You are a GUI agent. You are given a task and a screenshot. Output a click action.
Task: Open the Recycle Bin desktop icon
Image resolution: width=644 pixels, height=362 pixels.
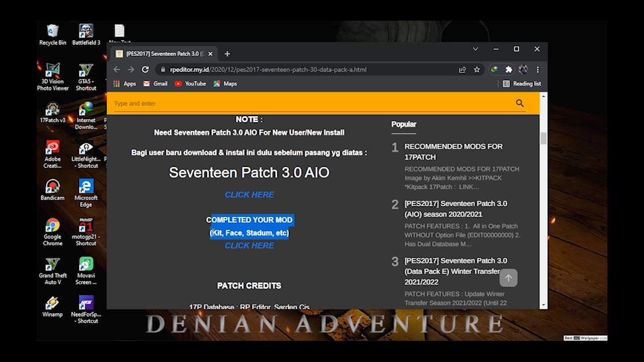pyautogui.click(x=52, y=35)
